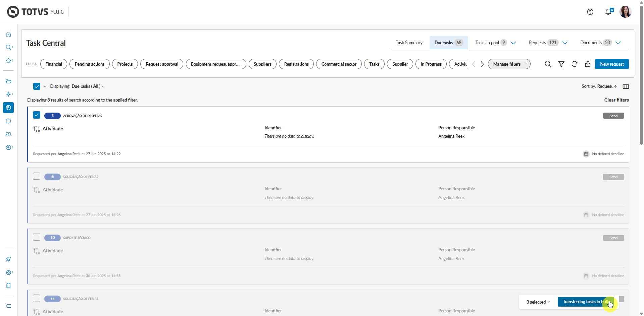The image size is (644, 316).
Task: Expand the Tasks in pool chevron
Action: pos(513,43)
